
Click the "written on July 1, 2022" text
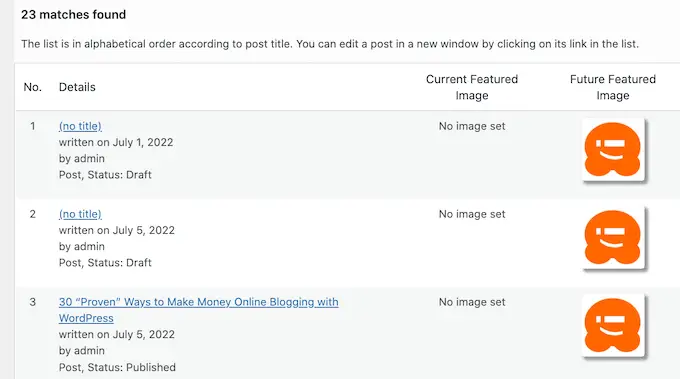click(x=116, y=142)
